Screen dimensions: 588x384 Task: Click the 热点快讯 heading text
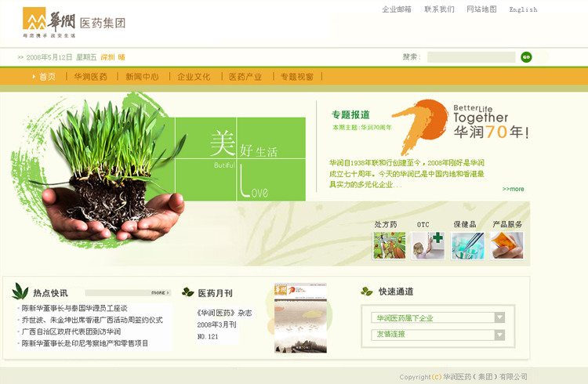pos(51,293)
